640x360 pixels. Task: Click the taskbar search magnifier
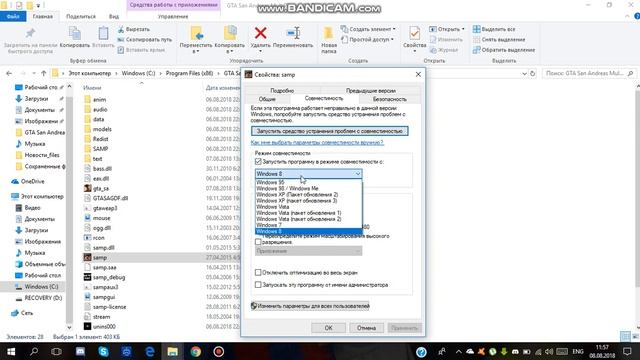click(34, 351)
